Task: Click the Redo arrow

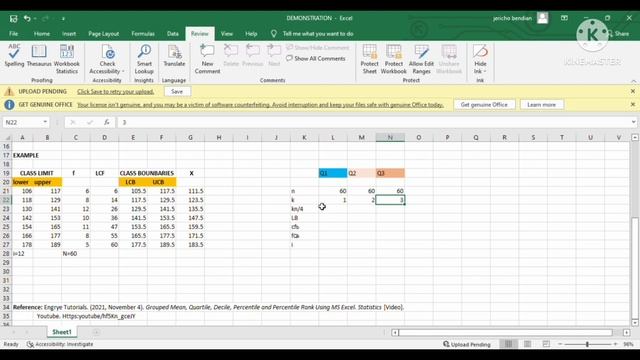Action: 45,18
